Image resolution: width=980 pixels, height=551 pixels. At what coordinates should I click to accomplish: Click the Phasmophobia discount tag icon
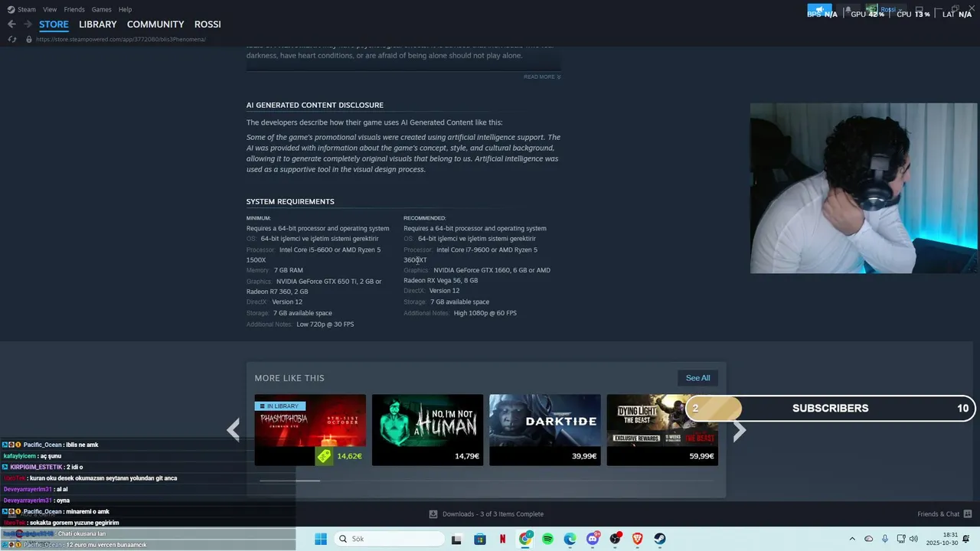(324, 456)
